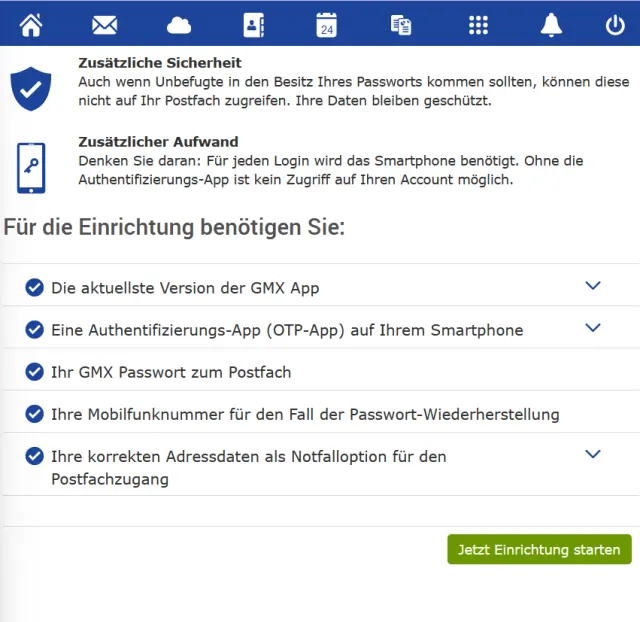Click checkmark next to GMX Passwort item

pos(35,372)
